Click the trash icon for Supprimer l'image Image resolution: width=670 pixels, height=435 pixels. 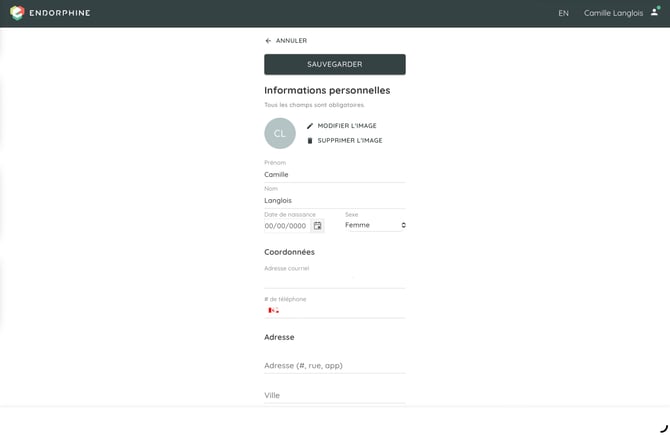pos(310,141)
